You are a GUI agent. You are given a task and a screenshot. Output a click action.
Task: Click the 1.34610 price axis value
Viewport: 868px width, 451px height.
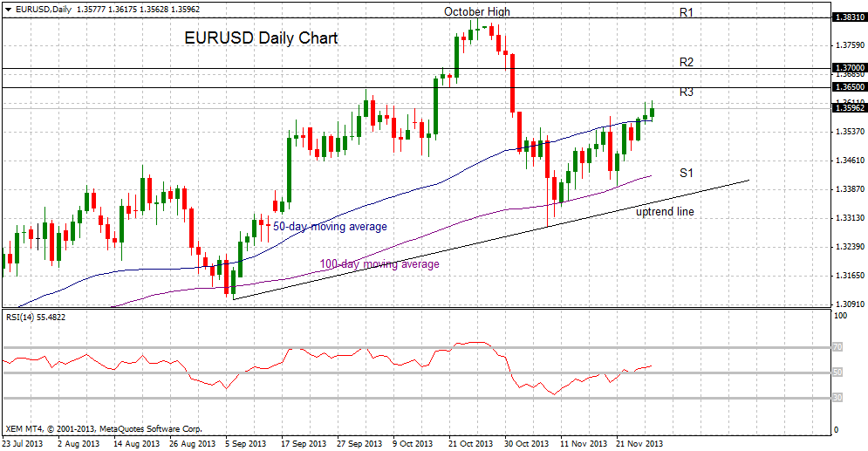[850, 161]
